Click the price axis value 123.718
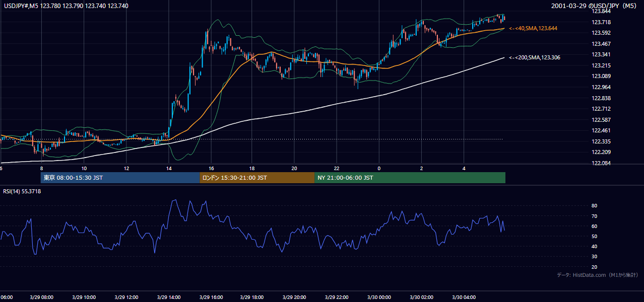 (601, 22)
